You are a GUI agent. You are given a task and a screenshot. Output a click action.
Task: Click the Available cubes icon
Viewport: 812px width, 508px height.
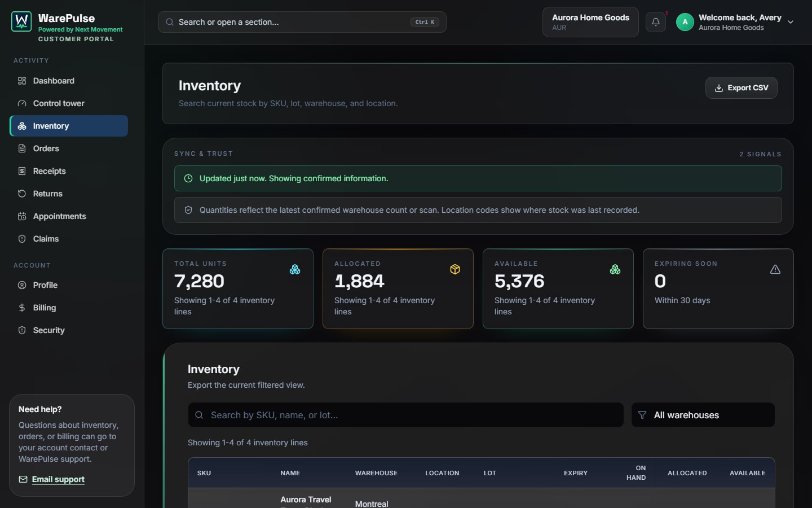[615, 269]
